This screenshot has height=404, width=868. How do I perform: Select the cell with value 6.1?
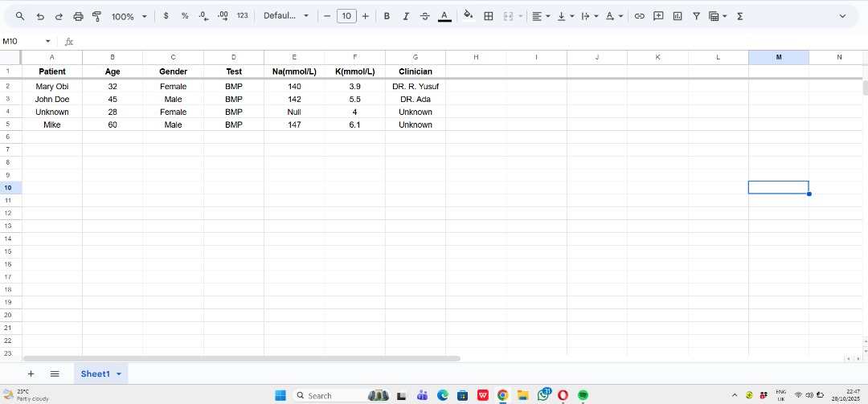pos(355,124)
